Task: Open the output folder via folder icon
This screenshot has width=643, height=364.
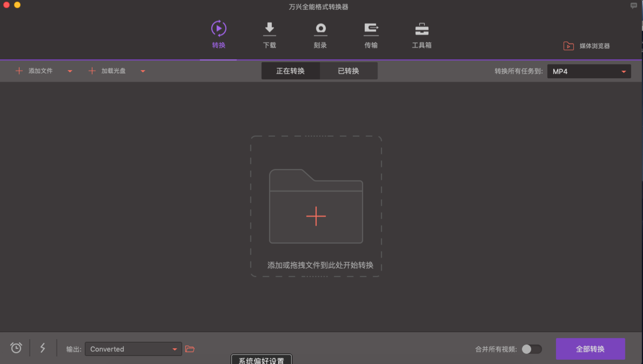Action: [190, 349]
